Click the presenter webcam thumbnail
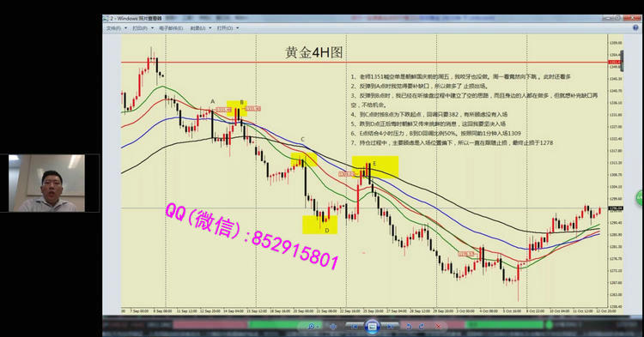The image size is (644, 337). tap(46, 183)
